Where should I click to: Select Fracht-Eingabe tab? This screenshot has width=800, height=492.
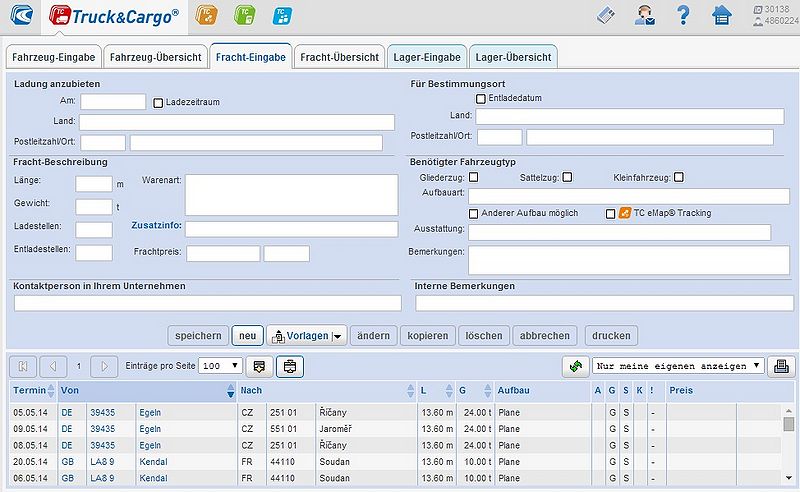point(251,57)
